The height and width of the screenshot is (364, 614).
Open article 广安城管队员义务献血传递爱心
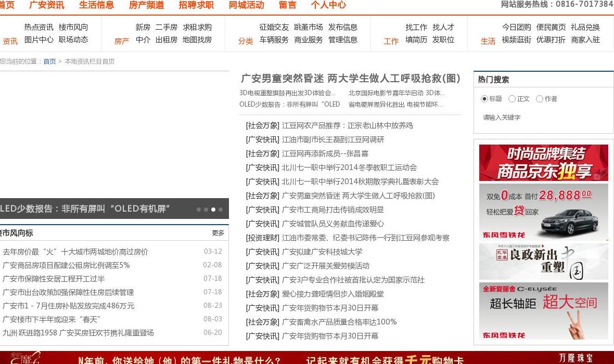(x=333, y=224)
